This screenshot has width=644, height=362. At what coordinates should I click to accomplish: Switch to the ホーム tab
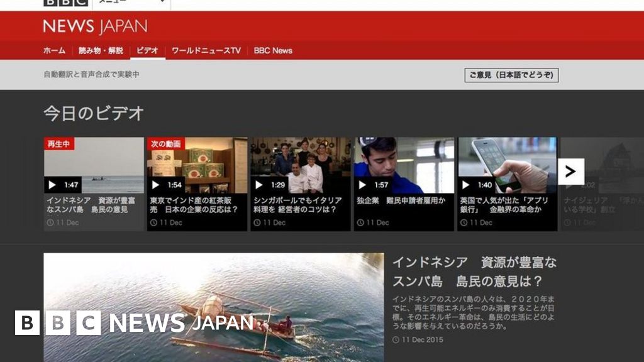click(x=53, y=50)
